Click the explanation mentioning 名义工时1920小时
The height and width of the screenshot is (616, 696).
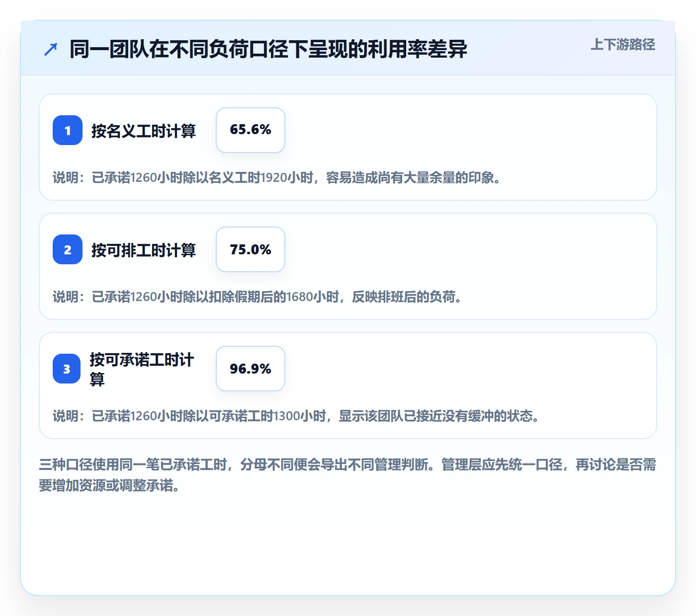point(276,177)
